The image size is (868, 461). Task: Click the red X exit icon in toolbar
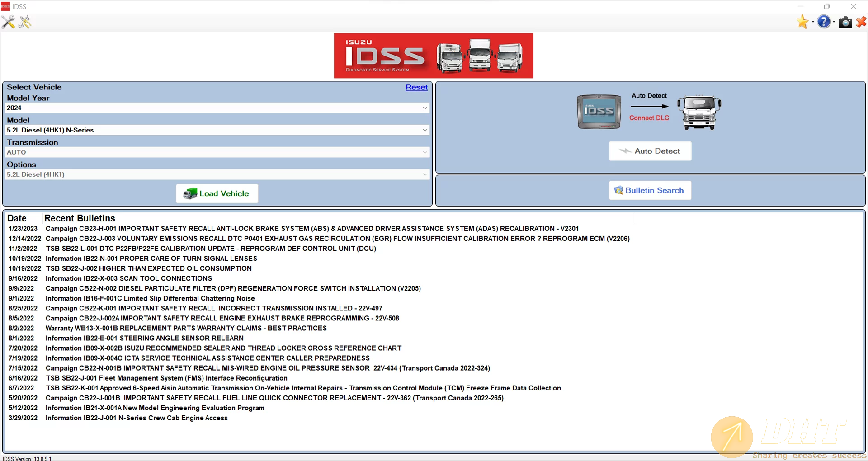click(x=861, y=22)
